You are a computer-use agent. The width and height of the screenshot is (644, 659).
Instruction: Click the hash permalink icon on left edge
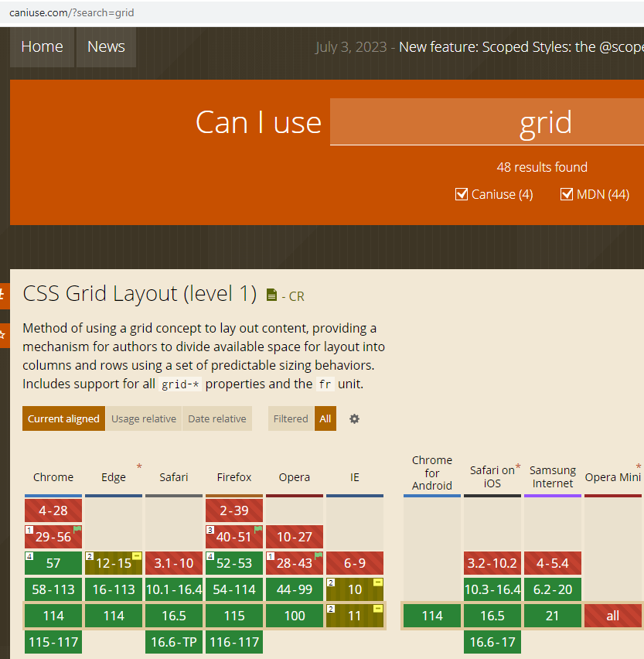click(x=3, y=295)
